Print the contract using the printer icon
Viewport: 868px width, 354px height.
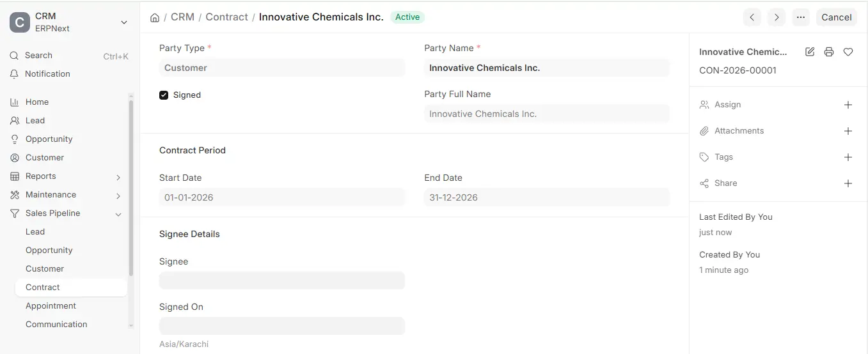[x=829, y=52]
